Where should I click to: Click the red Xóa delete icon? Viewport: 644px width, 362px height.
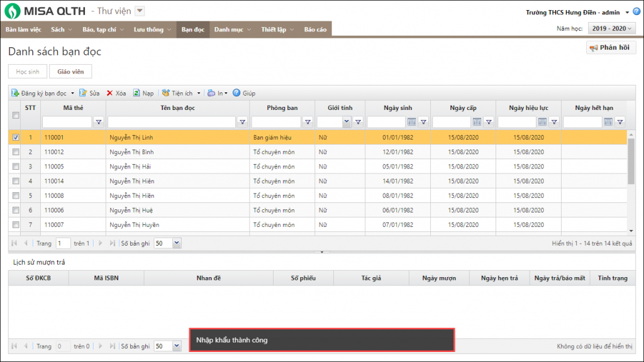(109, 93)
